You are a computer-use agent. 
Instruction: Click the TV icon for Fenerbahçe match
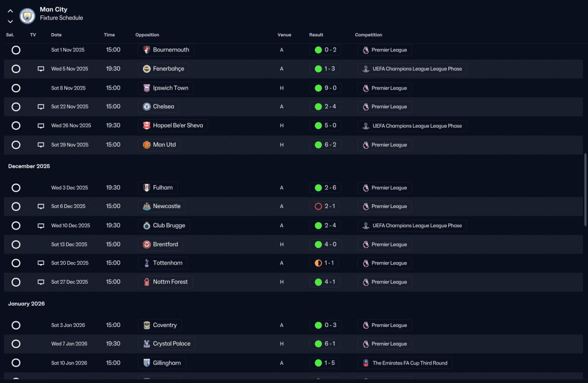pos(41,69)
